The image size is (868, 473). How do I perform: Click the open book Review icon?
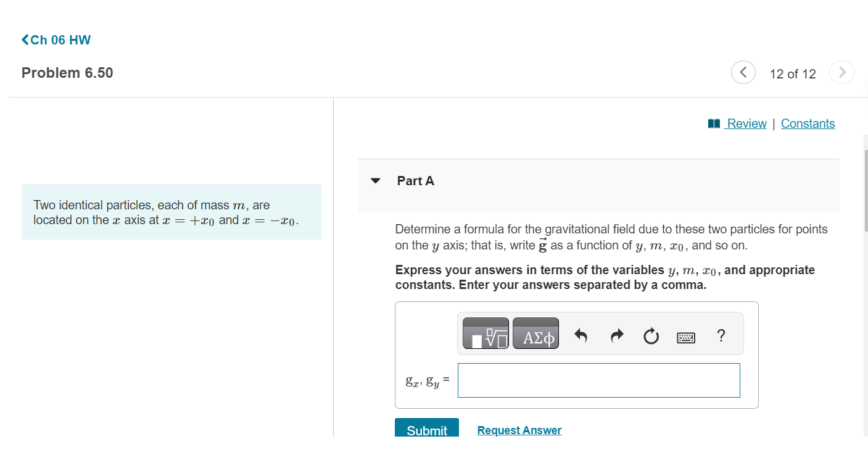click(x=714, y=123)
